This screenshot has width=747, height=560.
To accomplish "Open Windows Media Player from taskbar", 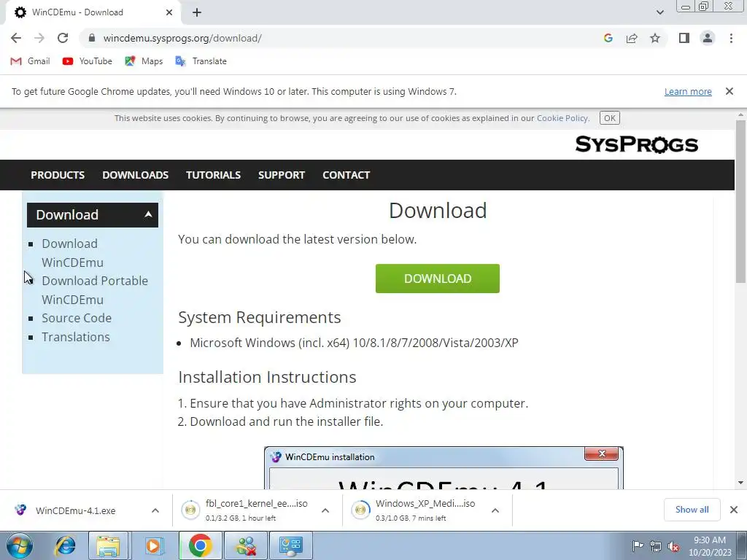I will tap(153, 545).
